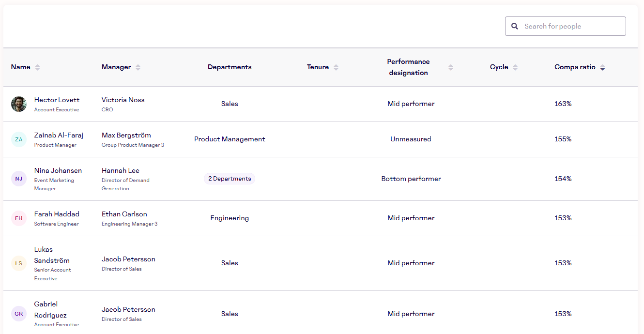Sort by Manager column arrows
The image size is (644, 334).
coord(138,67)
